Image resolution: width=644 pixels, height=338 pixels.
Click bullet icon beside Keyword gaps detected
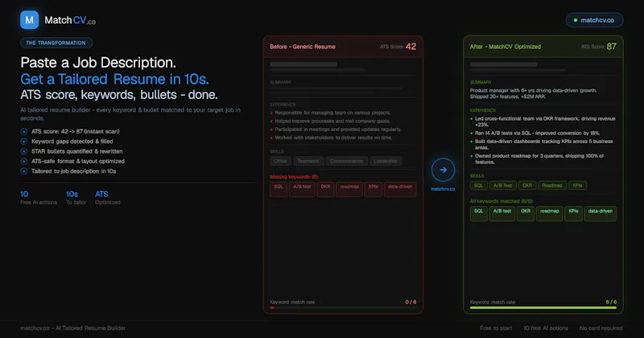click(24, 142)
